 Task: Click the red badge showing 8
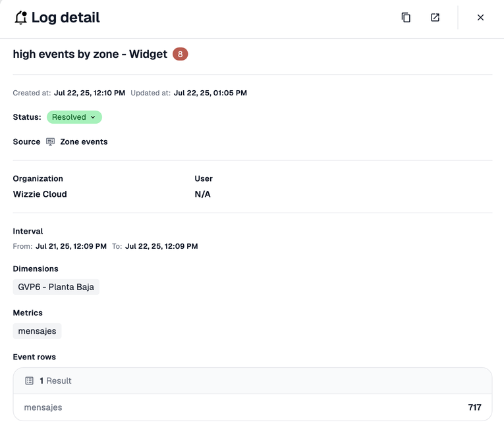tap(181, 54)
